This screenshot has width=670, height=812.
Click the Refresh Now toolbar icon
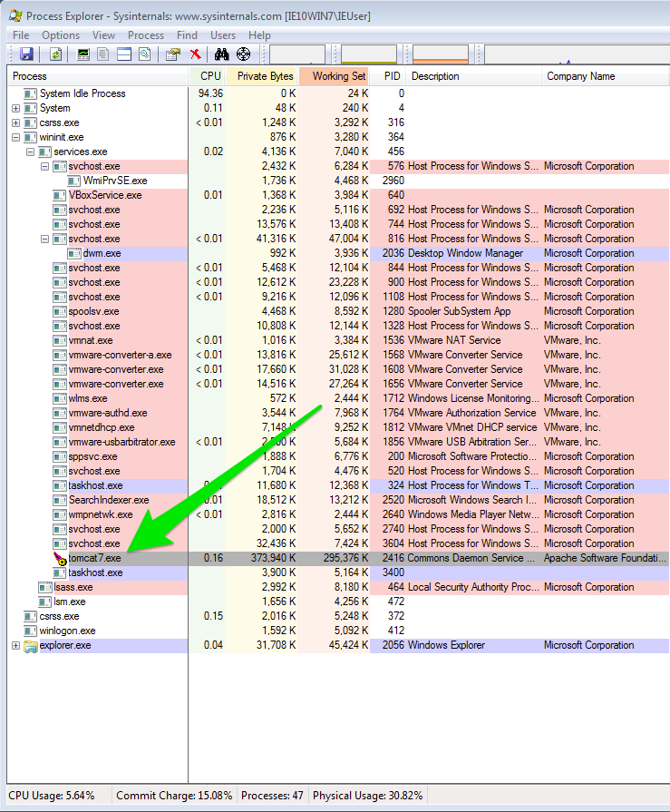[x=55, y=54]
